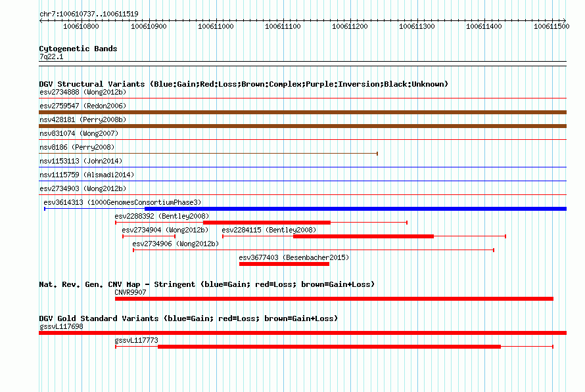Viewport: 585px width, 392px height.
Task: Click the red bar of esv3677403
Action: coord(285,264)
